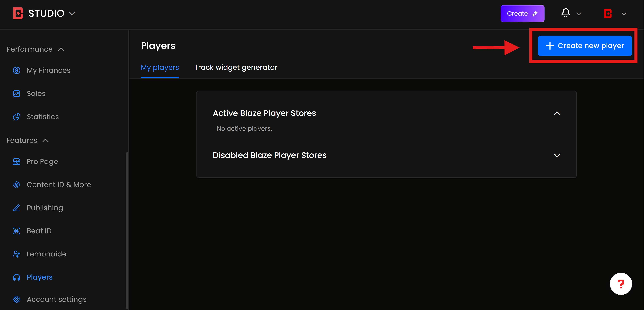Click the Sales chart icon
The width and height of the screenshot is (644, 310).
pyautogui.click(x=16, y=93)
